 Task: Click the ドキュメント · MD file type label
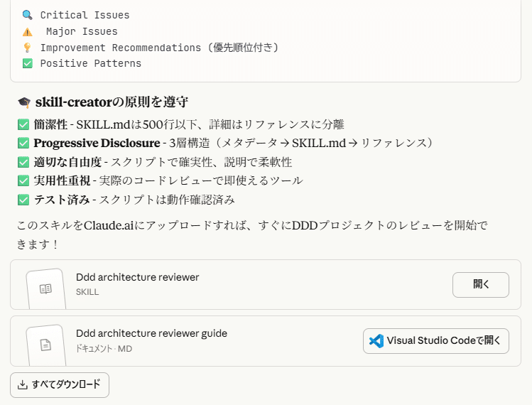point(104,348)
